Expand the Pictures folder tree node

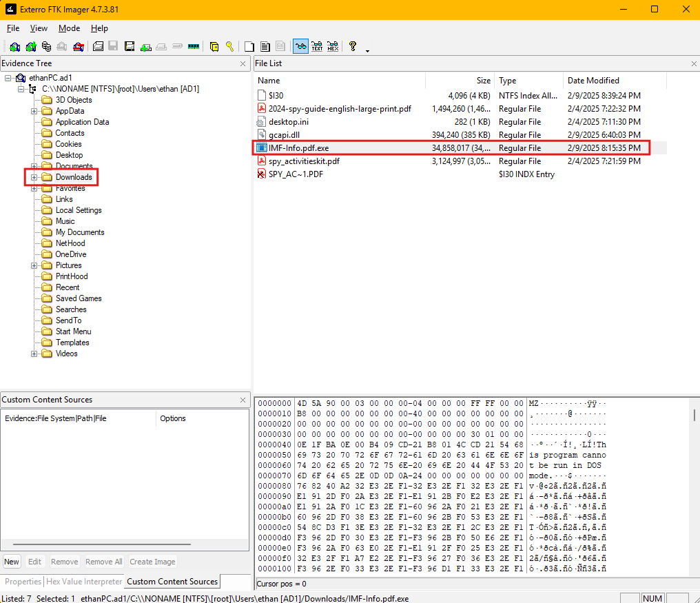tap(34, 265)
